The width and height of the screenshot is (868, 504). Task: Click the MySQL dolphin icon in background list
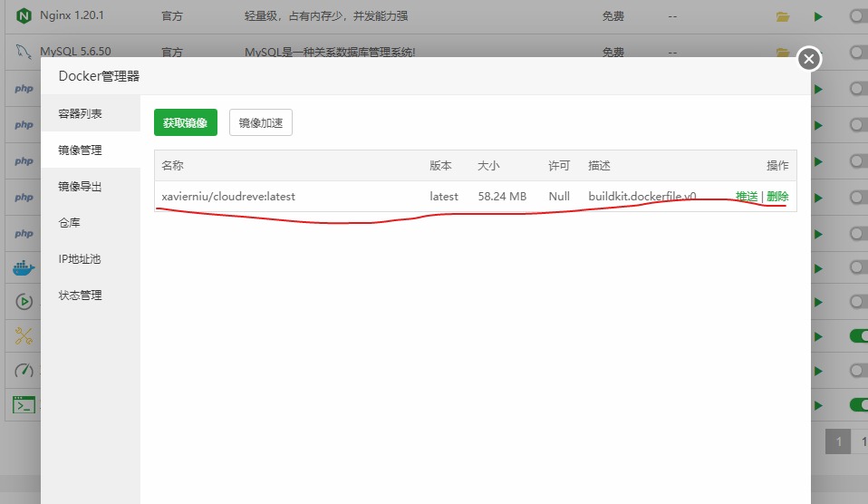coord(24,52)
